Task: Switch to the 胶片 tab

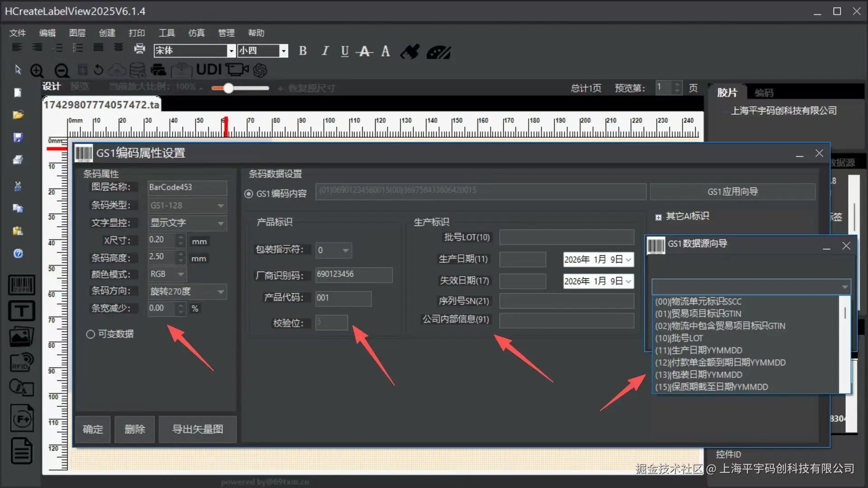Action: (727, 93)
